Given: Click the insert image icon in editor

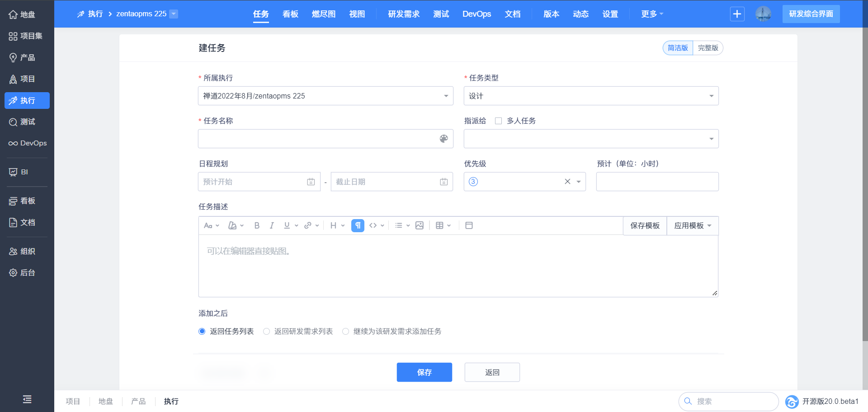Looking at the screenshot, I should (420, 225).
